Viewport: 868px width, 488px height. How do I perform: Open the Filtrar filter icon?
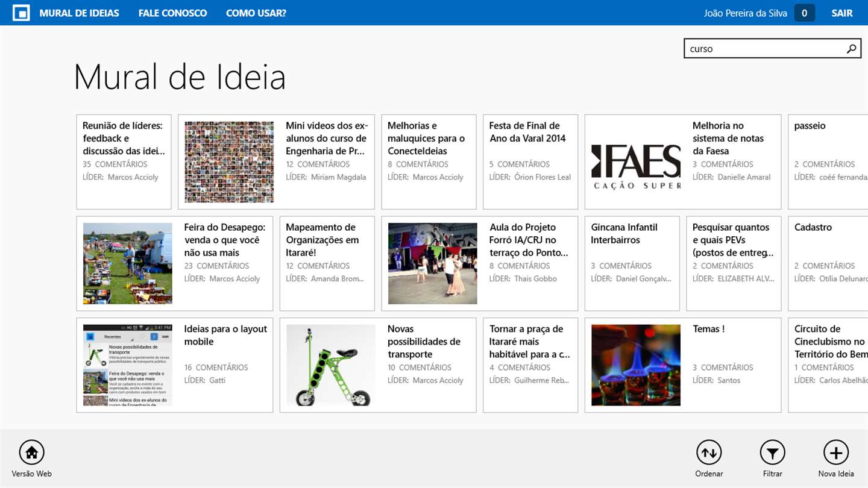coord(772,452)
